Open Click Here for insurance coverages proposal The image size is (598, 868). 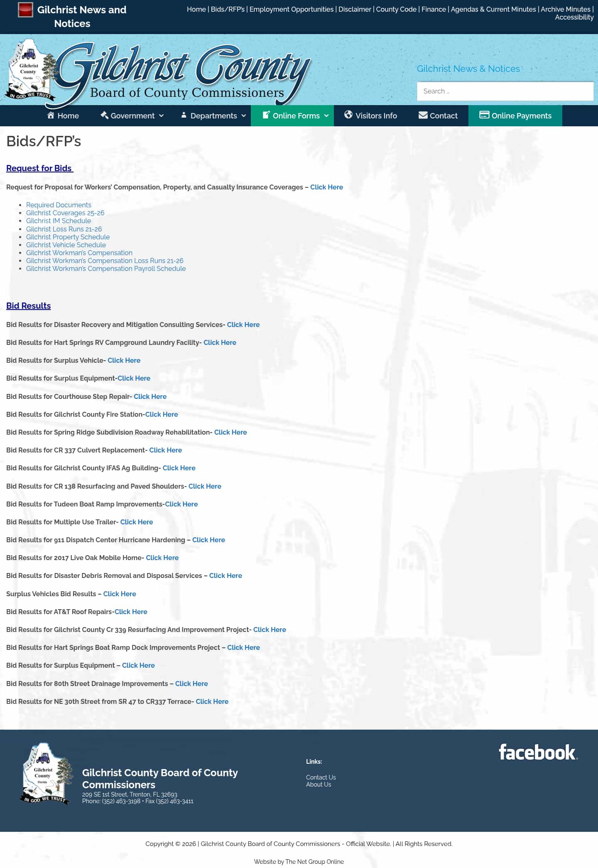[326, 187]
